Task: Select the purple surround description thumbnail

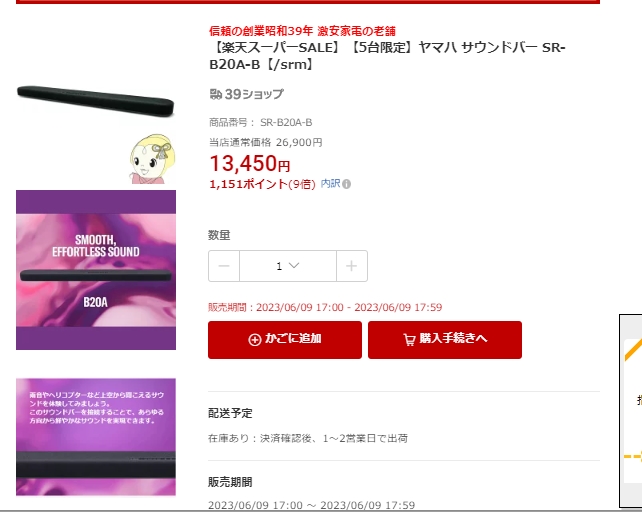Action: coord(96,437)
